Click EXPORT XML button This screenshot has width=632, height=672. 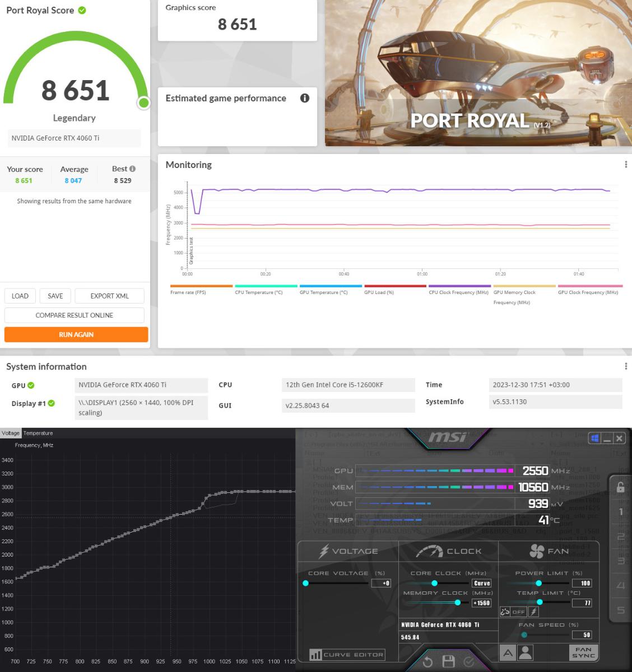point(110,296)
